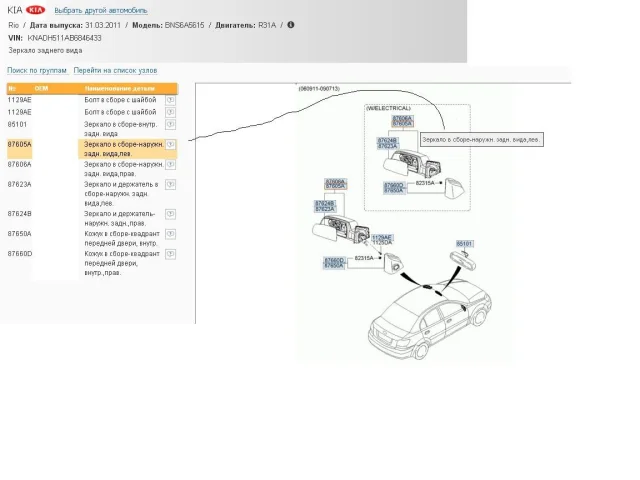Open the details icon for part 87623A
This screenshot has height=480, width=640.
coord(170,185)
